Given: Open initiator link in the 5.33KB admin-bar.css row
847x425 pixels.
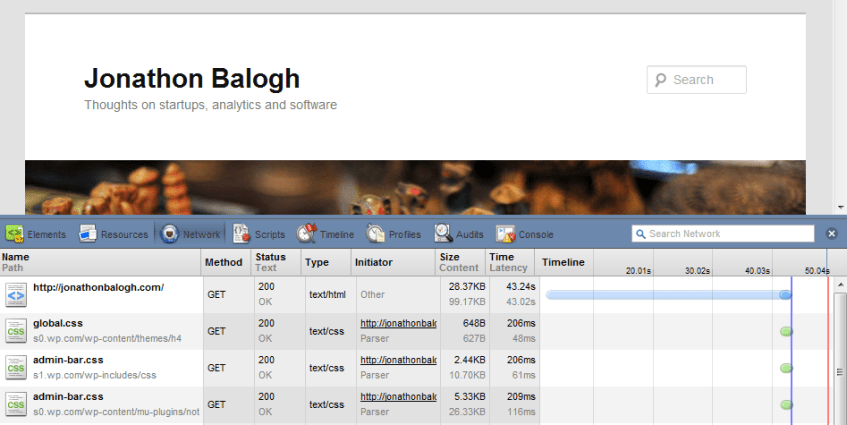Looking at the screenshot, I should [x=399, y=397].
